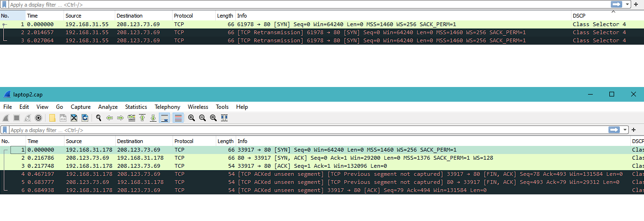Sort by Destination column in laptop2.cap window
Screen dimensions: 644x221
click(x=144, y=141)
